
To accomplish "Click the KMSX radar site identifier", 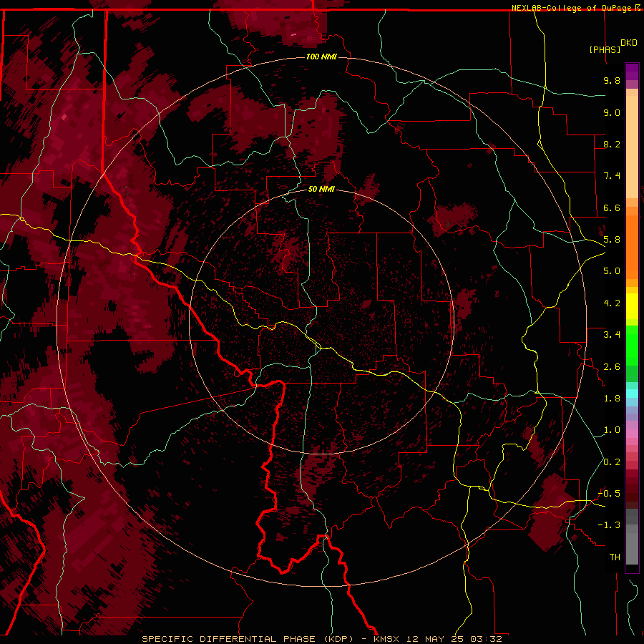I will pyautogui.click(x=386, y=639).
